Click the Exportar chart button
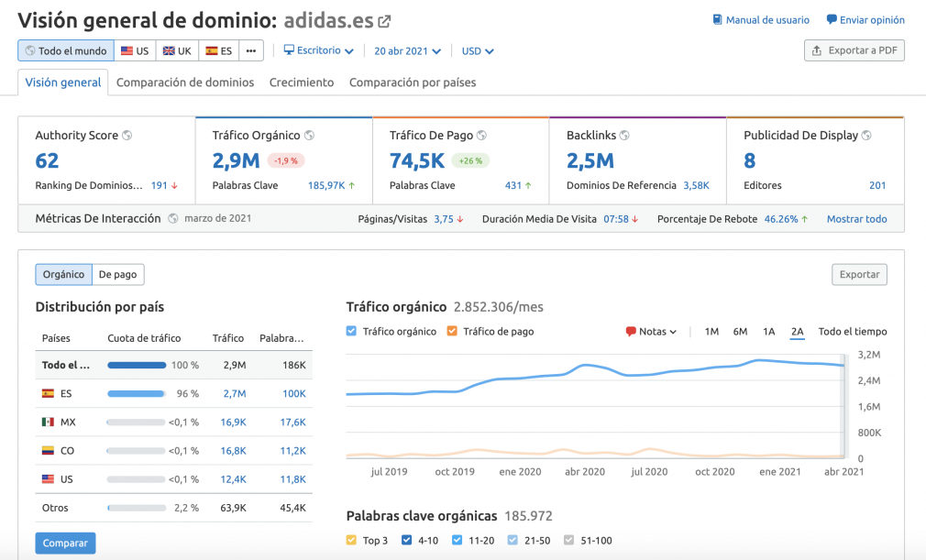This screenshot has width=926, height=560. click(x=859, y=274)
